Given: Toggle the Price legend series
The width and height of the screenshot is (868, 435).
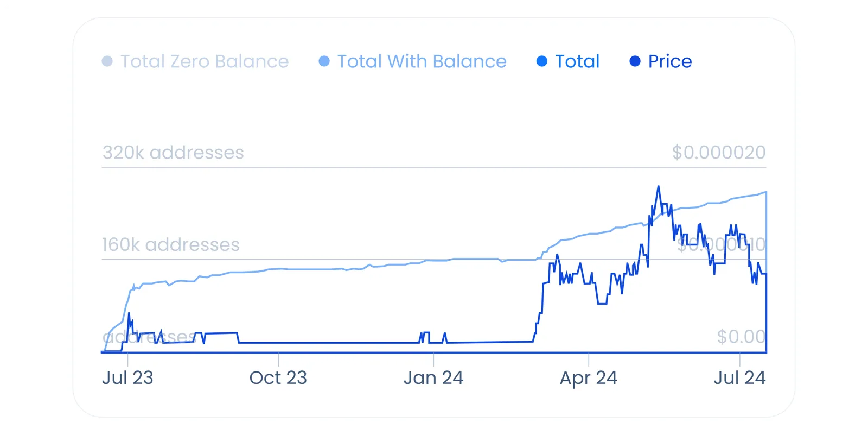Looking at the screenshot, I should [661, 61].
